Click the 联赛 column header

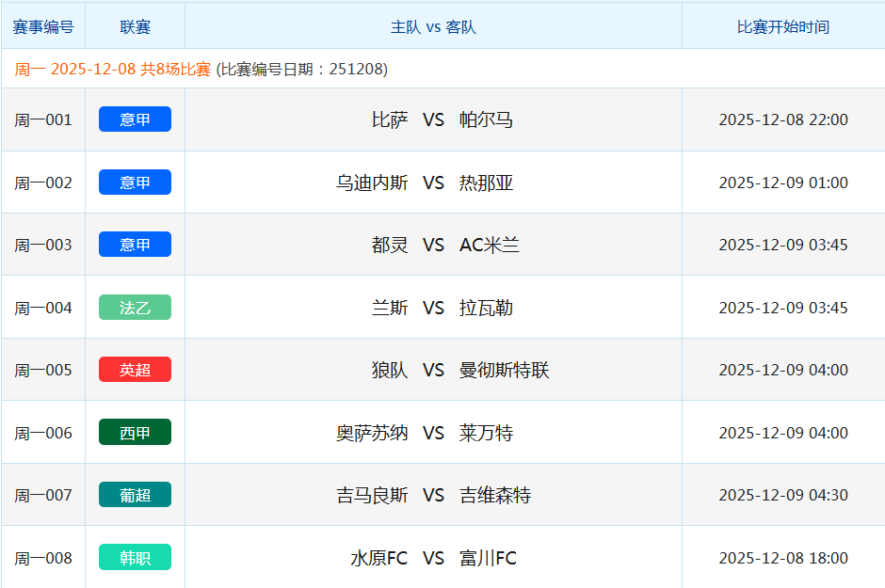pyautogui.click(x=135, y=27)
